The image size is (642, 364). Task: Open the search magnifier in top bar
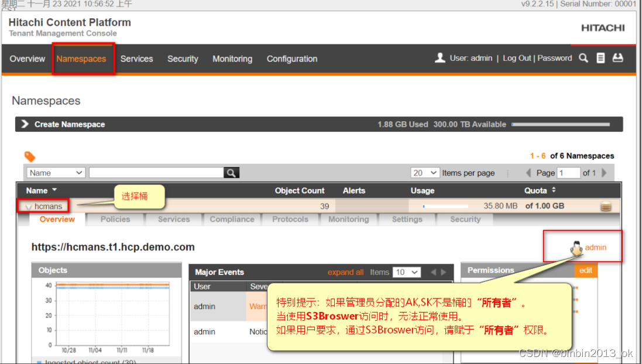[x=583, y=58]
